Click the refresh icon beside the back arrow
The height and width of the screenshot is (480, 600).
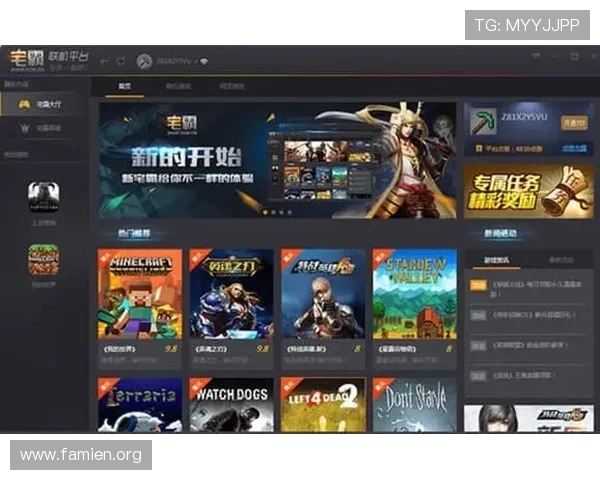coord(120,61)
